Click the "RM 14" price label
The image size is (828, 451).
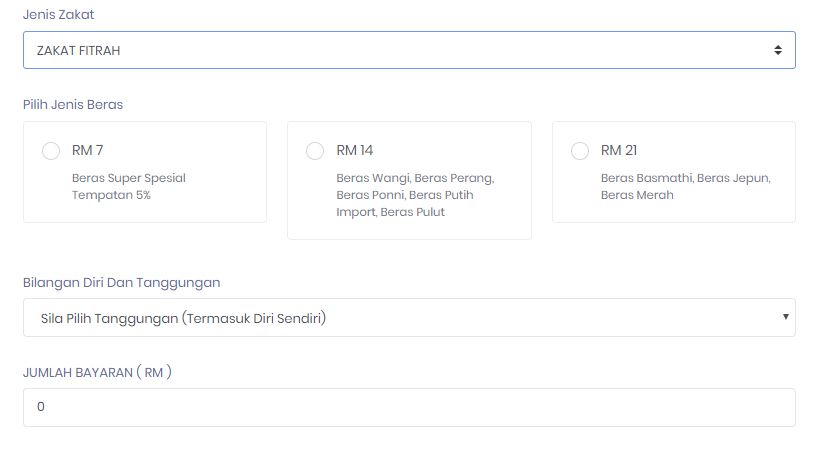pyautogui.click(x=355, y=151)
